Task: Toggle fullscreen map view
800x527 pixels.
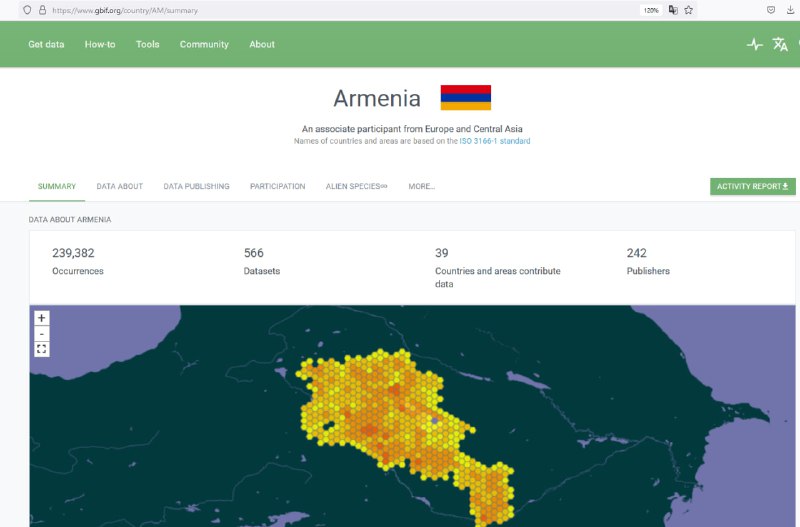Action: 42,349
